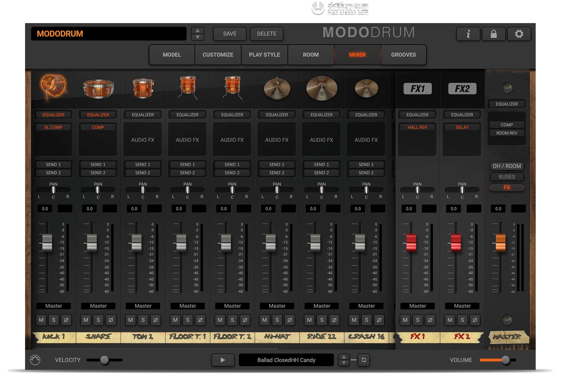Click the VELOCITY slider knob
Image resolution: width=561 pixels, height=392 pixels.
pyautogui.click(x=104, y=360)
